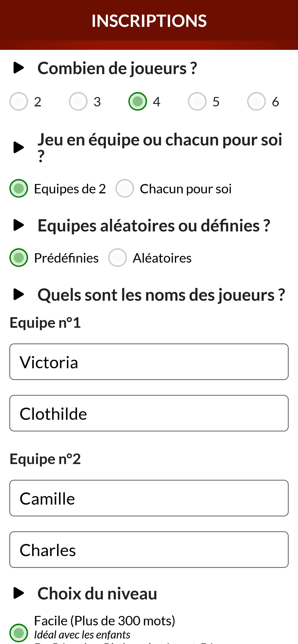Edit the Victoria player name field
Viewport: 298px width, 644px height.
click(149, 362)
